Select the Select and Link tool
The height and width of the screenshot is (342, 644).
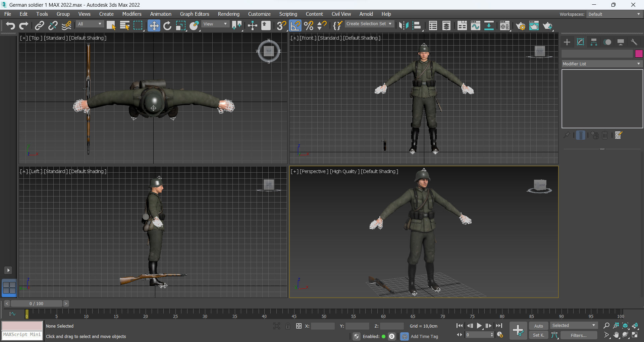[x=40, y=25]
